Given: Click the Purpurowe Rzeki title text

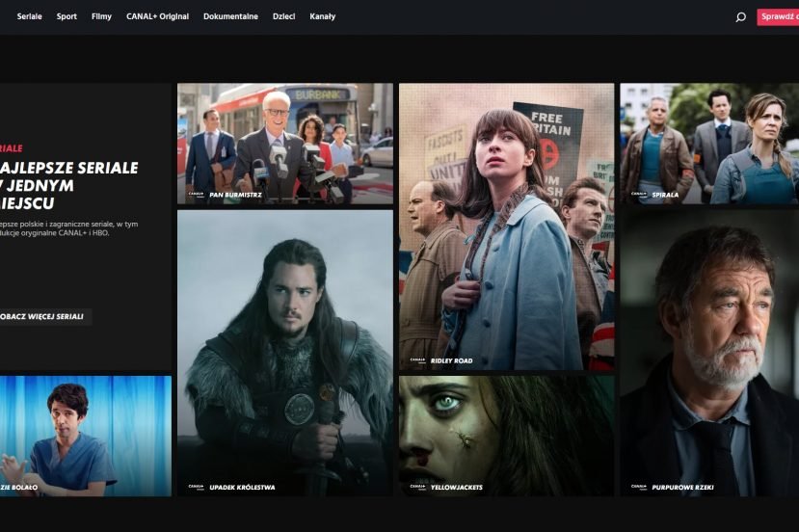Looking at the screenshot, I should 682,487.
